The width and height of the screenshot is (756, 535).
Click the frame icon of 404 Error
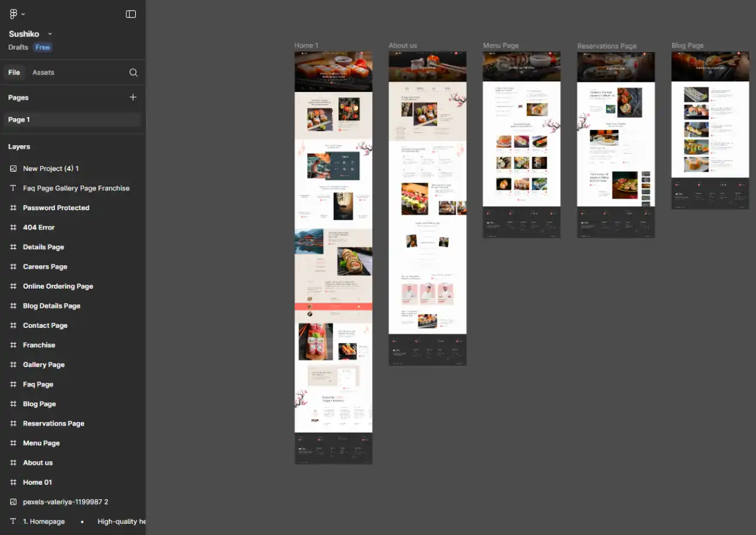pos(13,227)
